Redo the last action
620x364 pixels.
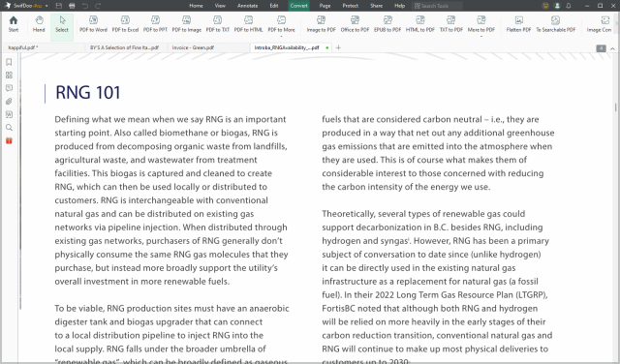click(98, 6)
